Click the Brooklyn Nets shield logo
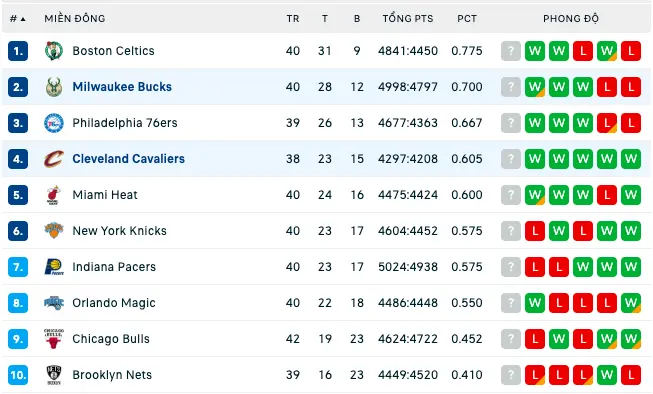Viewport: 653px width, 394px height. (54, 375)
